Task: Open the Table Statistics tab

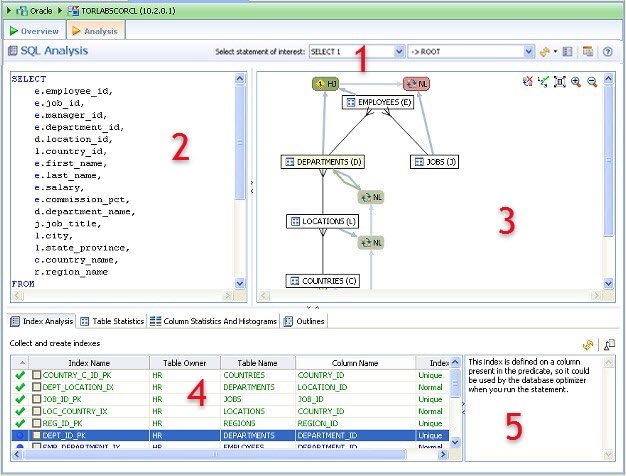Action: (x=112, y=321)
